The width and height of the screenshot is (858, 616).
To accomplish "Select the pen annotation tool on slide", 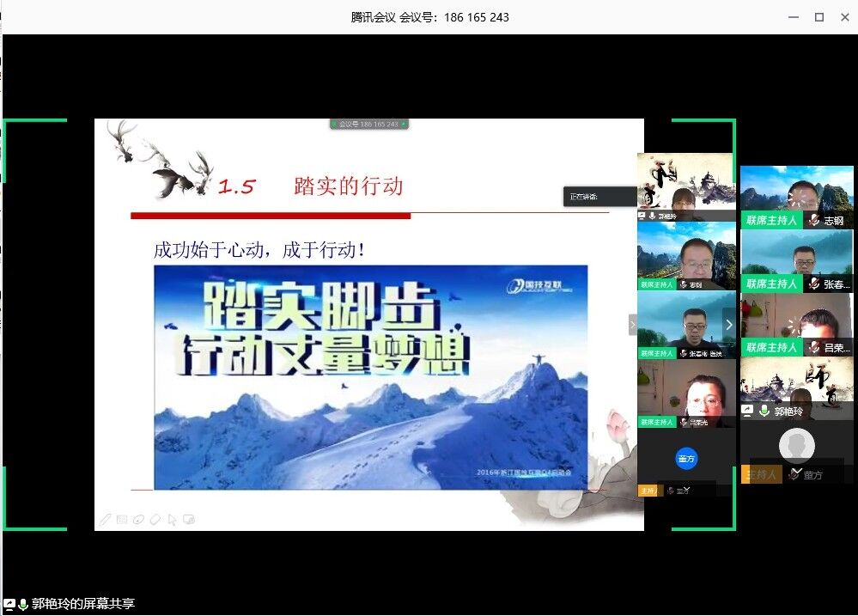I will tap(105, 519).
